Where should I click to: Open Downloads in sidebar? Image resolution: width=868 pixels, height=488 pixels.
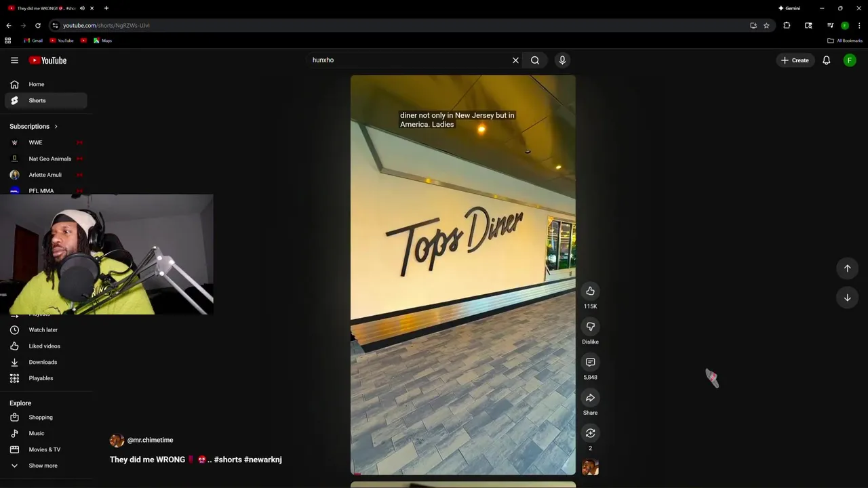point(46,362)
